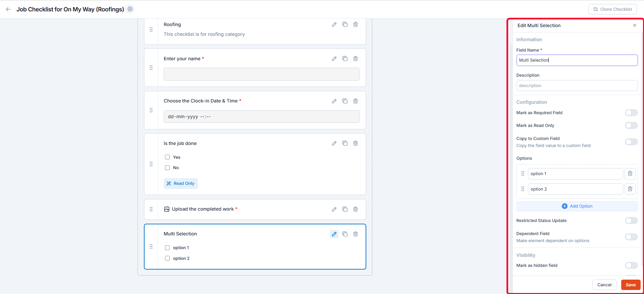The image size is (644, 294).
Task: Tick option 1 checkbox in Multi Selection
Action: point(167,248)
